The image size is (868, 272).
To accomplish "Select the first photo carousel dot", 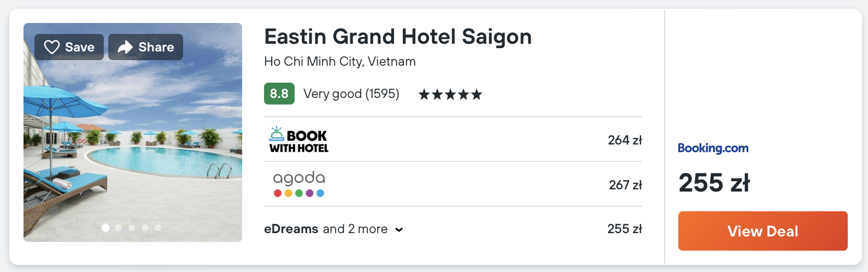I will pyautogui.click(x=105, y=227).
